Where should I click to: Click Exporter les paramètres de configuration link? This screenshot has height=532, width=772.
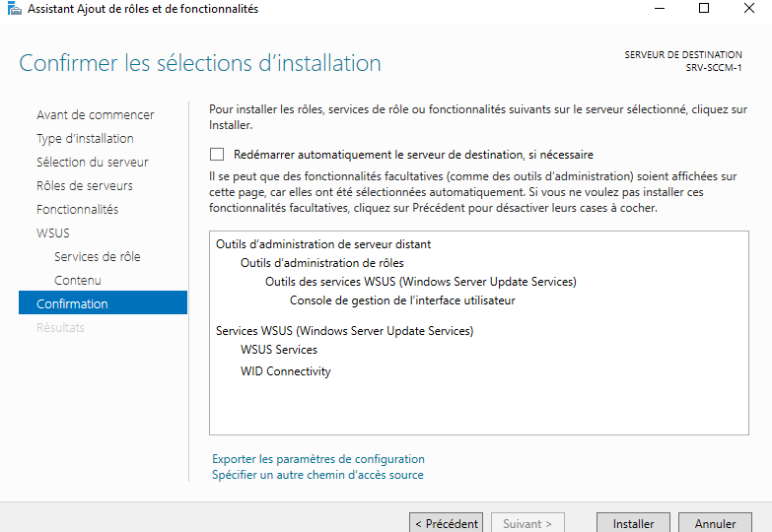(x=318, y=459)
